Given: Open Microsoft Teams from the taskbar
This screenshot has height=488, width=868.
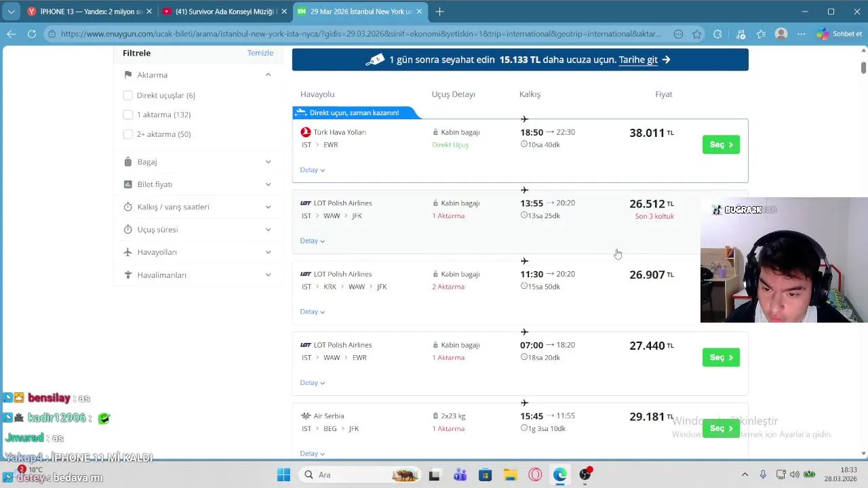Looking at the screenshot, I should coord(460,475).
